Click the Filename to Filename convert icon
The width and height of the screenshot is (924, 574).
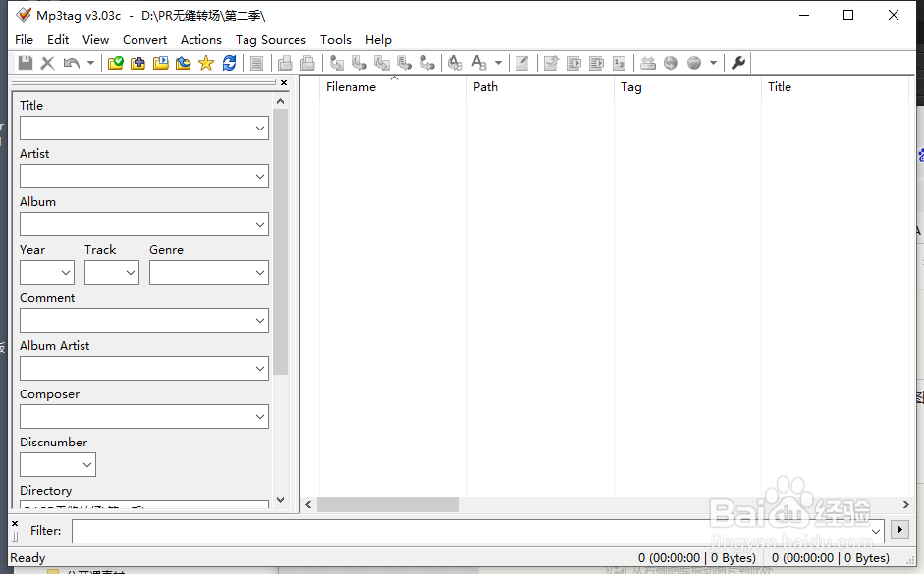point(382,63)
